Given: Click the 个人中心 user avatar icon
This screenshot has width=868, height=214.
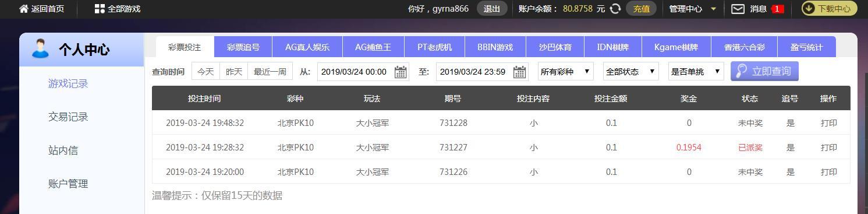Looking at the screenshot, I should tap(40, 49).
